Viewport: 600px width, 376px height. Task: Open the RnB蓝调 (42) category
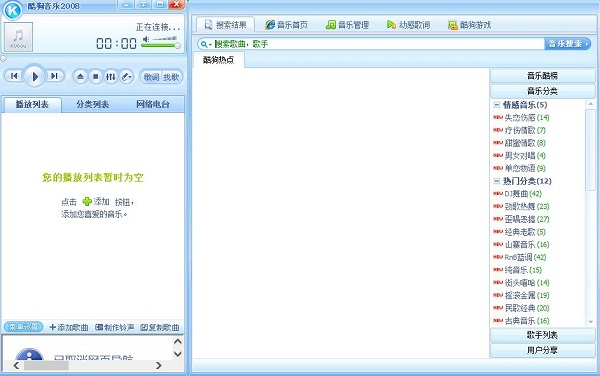click(525, 257)
